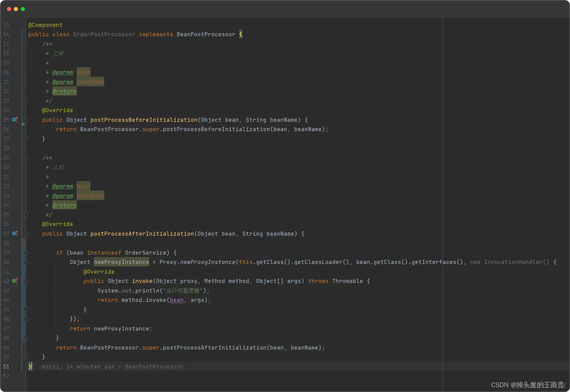Collapse the Javadoc comment starting at line 29
570x392 pixels.
26,158
